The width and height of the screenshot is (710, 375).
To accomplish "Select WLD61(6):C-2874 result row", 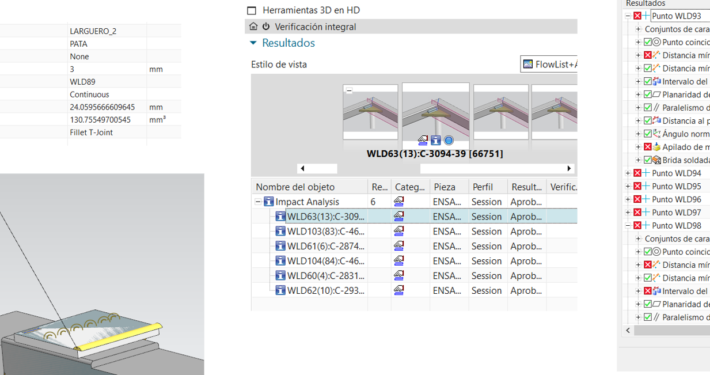I will pos(414,246).
